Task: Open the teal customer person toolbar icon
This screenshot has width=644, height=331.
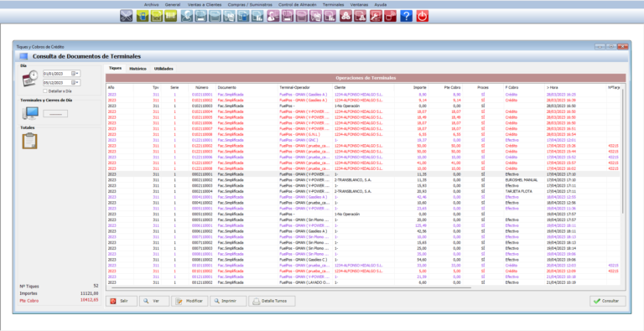Action: (187, 16)
